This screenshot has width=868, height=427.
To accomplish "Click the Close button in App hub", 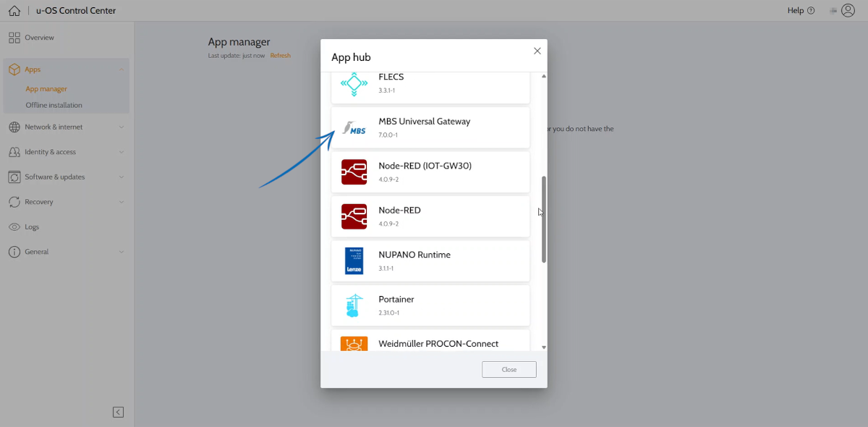I will click(x=509, y=370).
